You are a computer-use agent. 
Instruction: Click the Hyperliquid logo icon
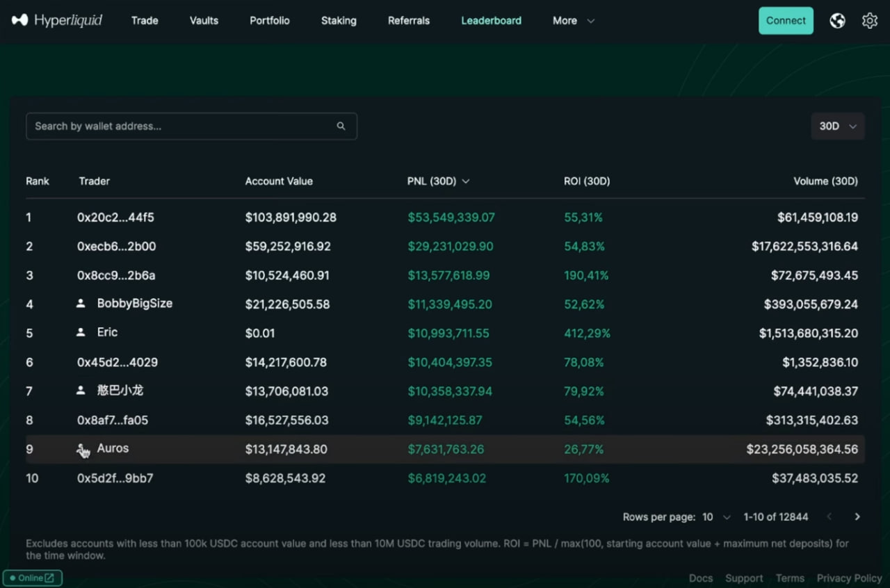20,20
